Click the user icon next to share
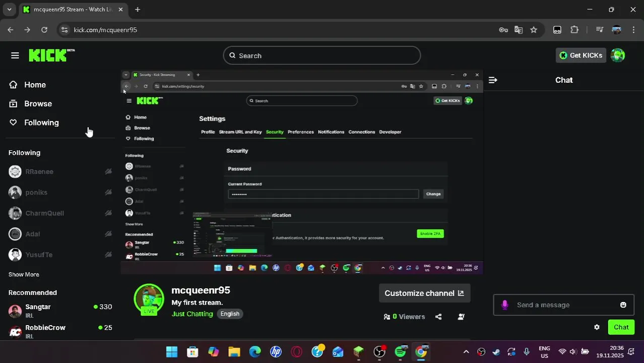The image size is (644, 363). [461, 317]
